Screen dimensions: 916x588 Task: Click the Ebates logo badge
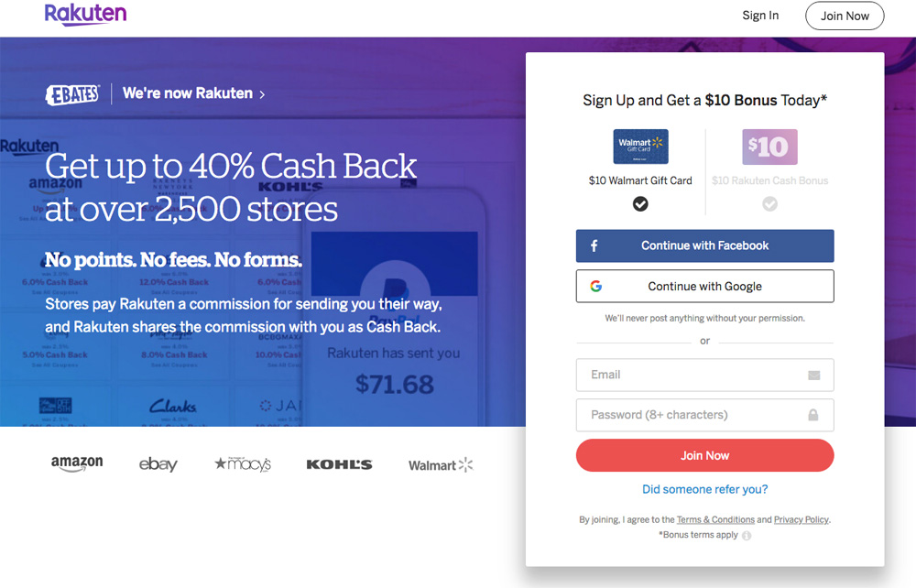pyautogui.click(x=73, y=94)
